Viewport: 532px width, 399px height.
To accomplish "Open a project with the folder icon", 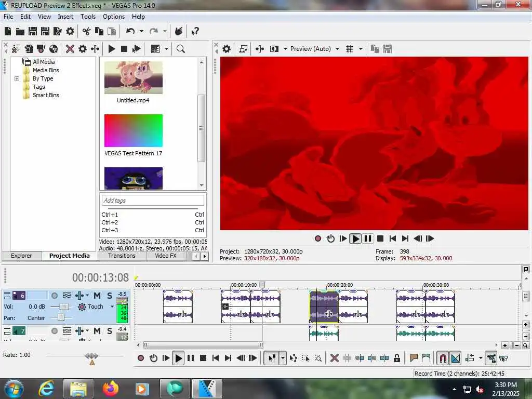I will pyautogui.click(x=20, y=32).
